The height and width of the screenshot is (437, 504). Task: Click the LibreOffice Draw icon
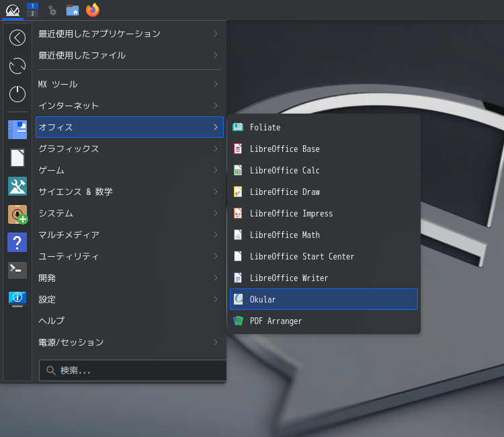click(238, 192)
